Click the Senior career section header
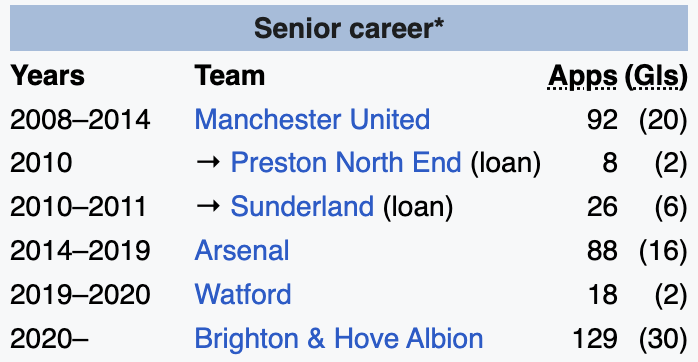Viewport: 698px width, 362px height. tap(349, 28)
